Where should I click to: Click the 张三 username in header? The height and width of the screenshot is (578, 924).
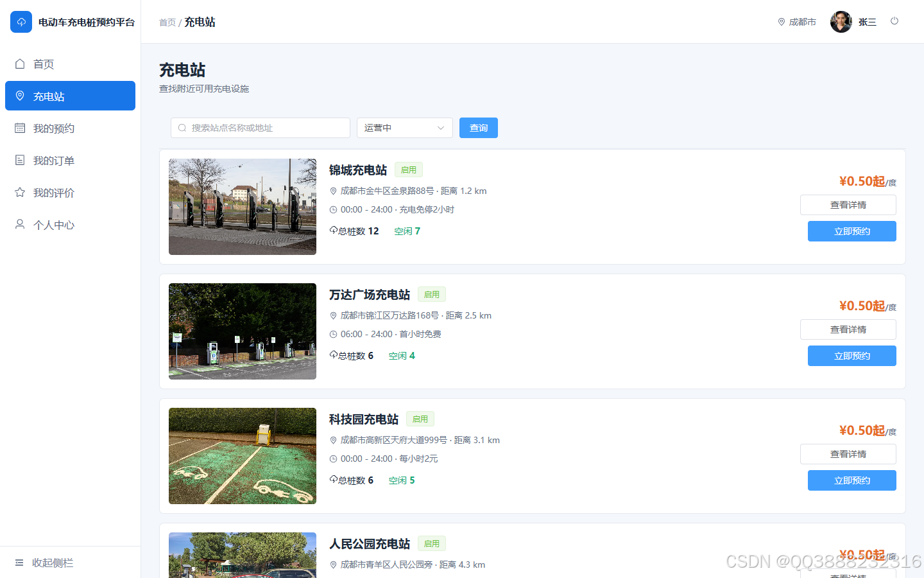868,22
